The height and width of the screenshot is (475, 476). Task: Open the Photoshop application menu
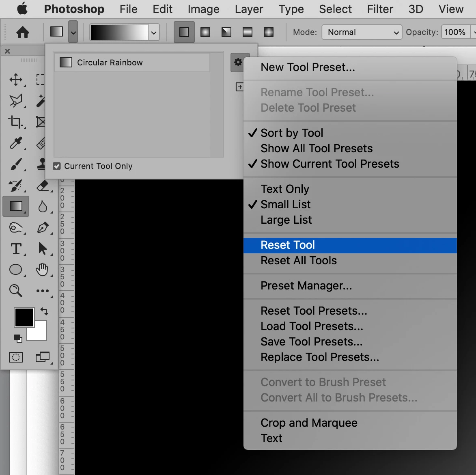point(74,9)
